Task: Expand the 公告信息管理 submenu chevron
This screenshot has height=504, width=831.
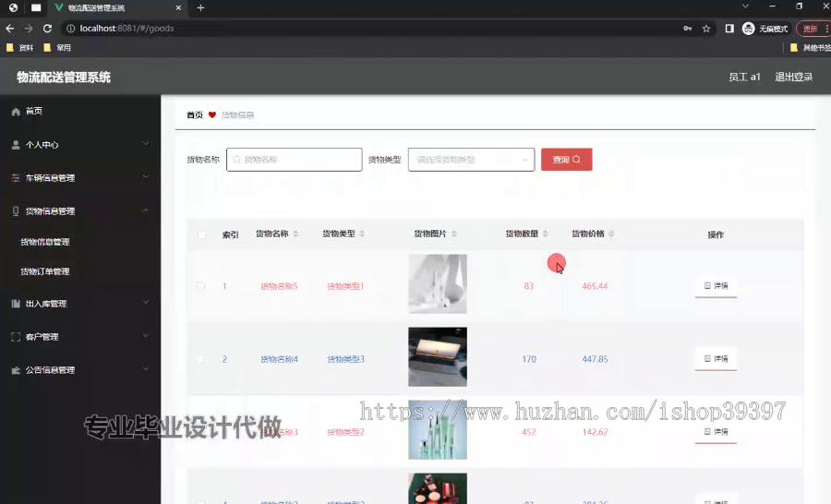Action: 145,369
